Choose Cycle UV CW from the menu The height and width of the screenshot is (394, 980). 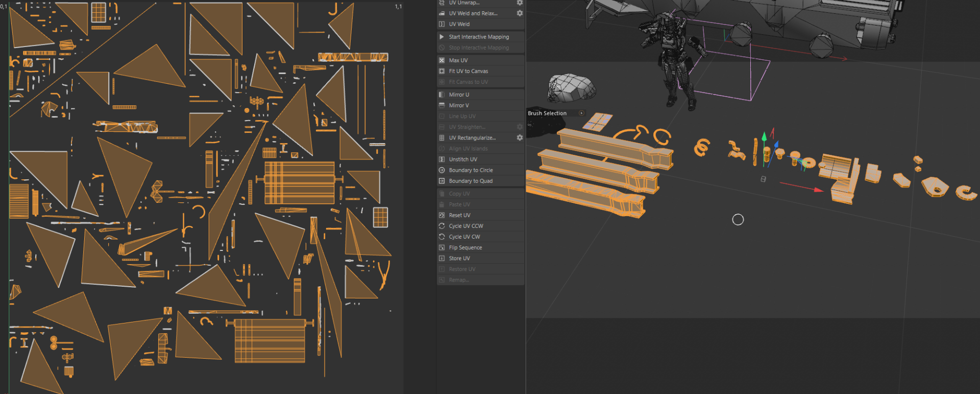(464, 237)
